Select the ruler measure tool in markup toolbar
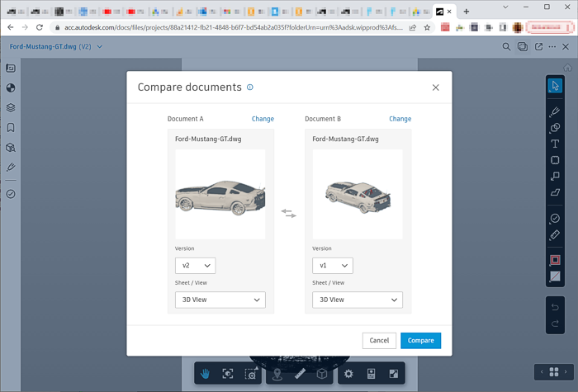 555,234
